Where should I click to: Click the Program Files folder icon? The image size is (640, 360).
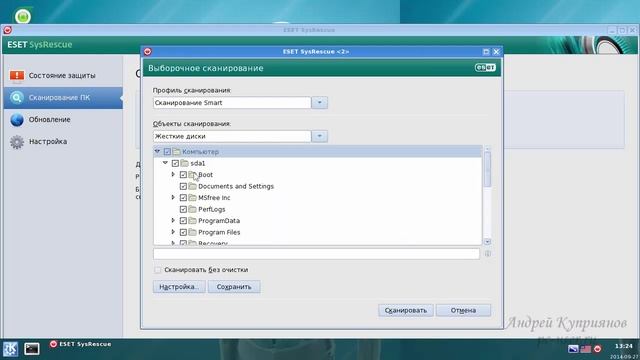click(192, 232)
